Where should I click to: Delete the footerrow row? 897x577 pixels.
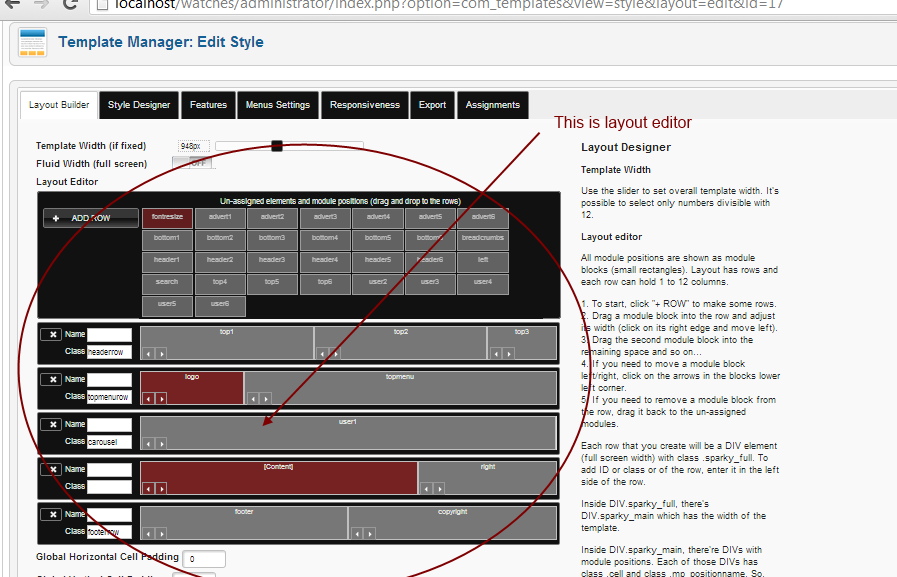[x=51, y=515]
